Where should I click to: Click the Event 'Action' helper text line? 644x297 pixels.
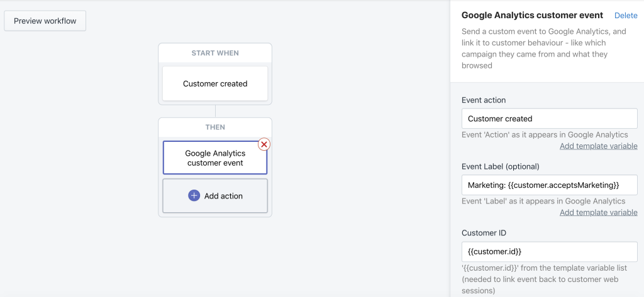(545, 134)
